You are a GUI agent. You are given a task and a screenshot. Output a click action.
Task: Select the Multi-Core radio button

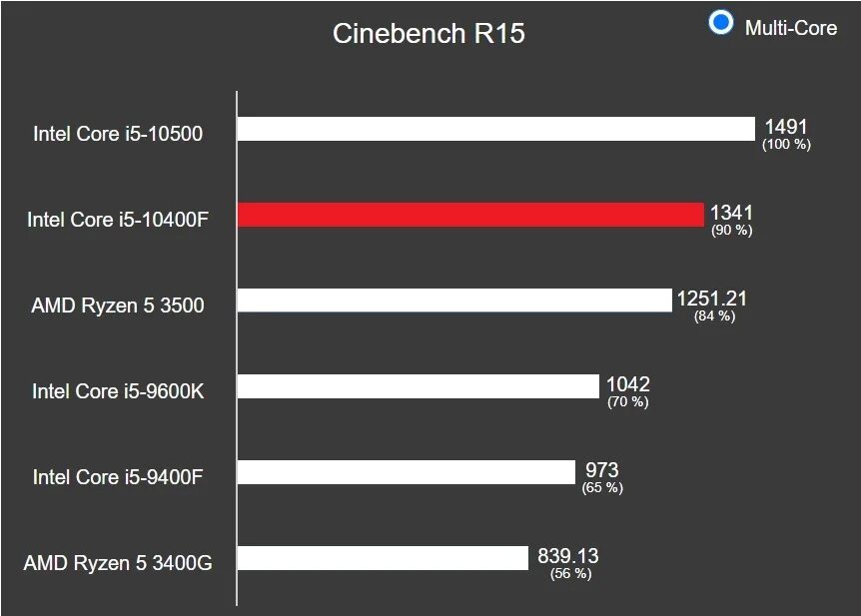pos(720,23)
